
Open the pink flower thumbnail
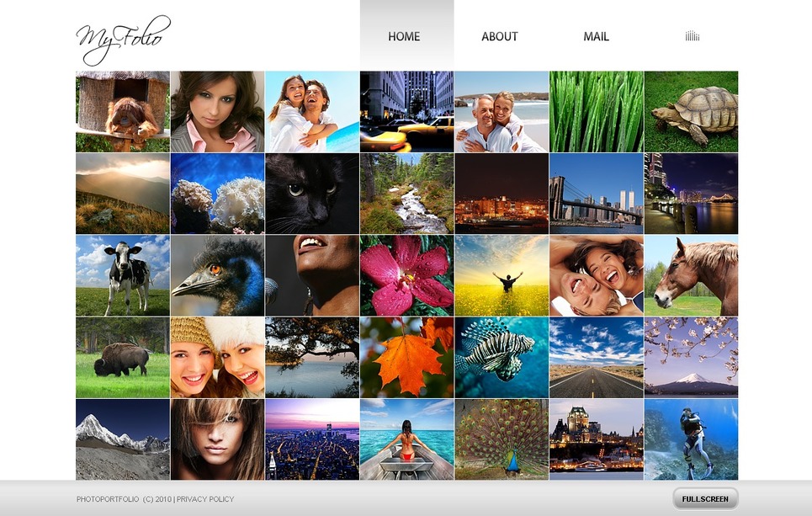[407, 275]
